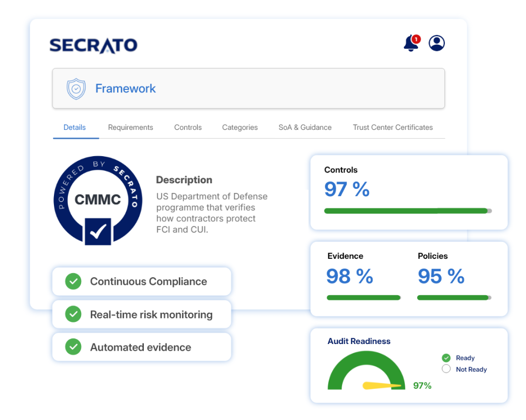Viewport: 526px width, 420px height.
Task: Go to the SoA & Guidance tab
Action: click(305, 127)
